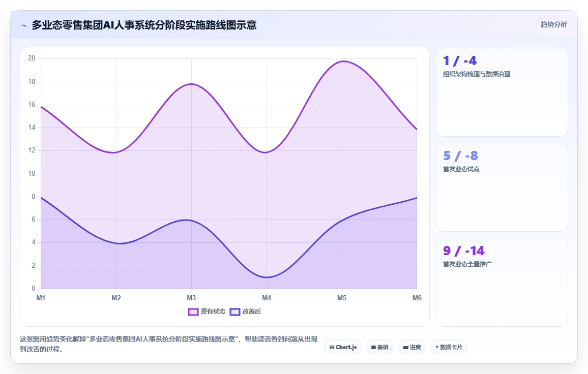Click the 表格 tag button
Viewport: 588px width, 374px height.
pyautogui.click(x=379, y=347)
